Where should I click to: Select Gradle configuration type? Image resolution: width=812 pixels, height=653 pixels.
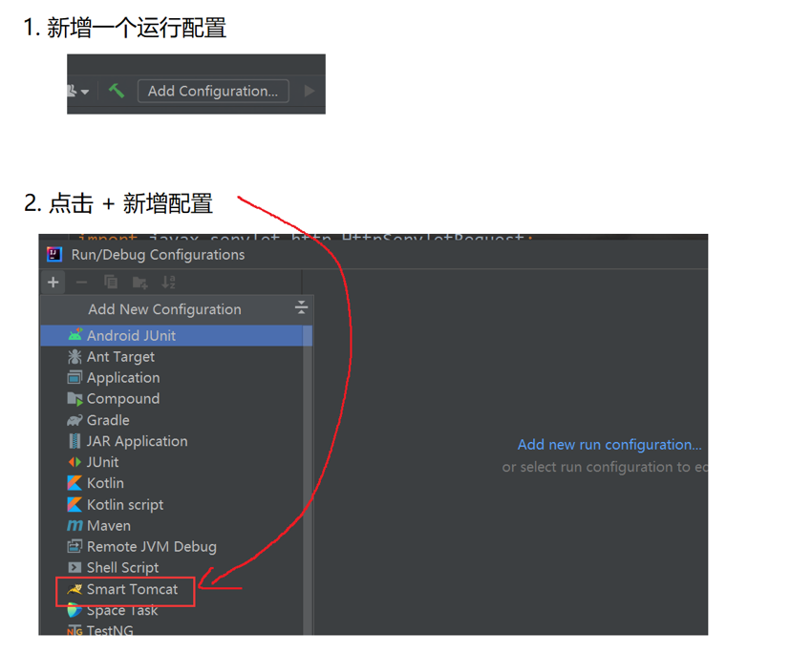pyautogui.click(x=172, y=420)
